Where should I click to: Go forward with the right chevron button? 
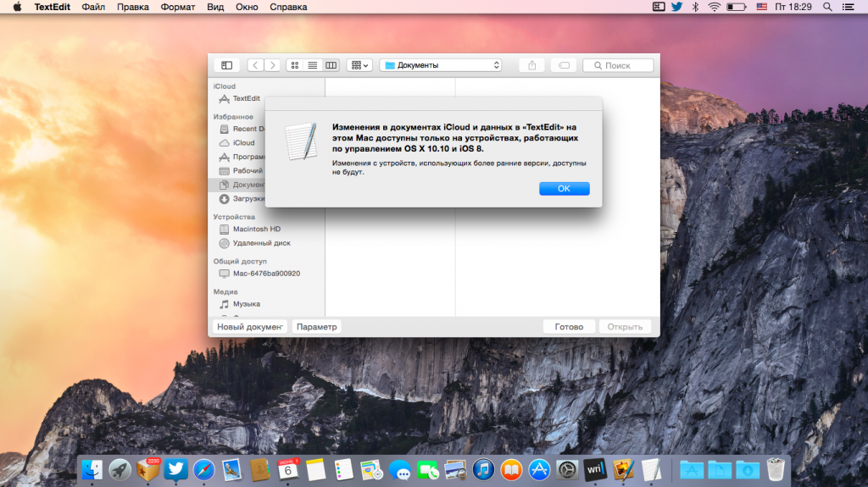tap(272, 65)
